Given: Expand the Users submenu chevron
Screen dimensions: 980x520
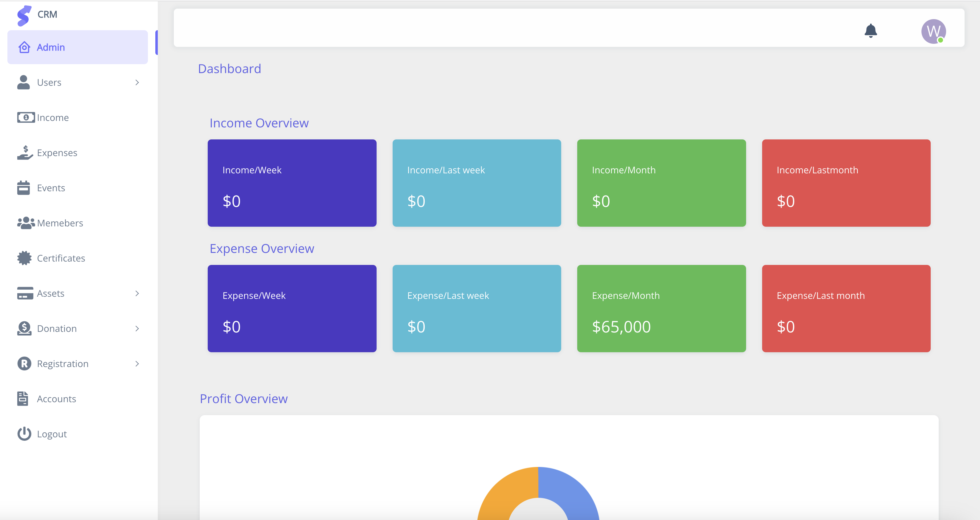Looking at the screenshot, I should pos(137,83).
